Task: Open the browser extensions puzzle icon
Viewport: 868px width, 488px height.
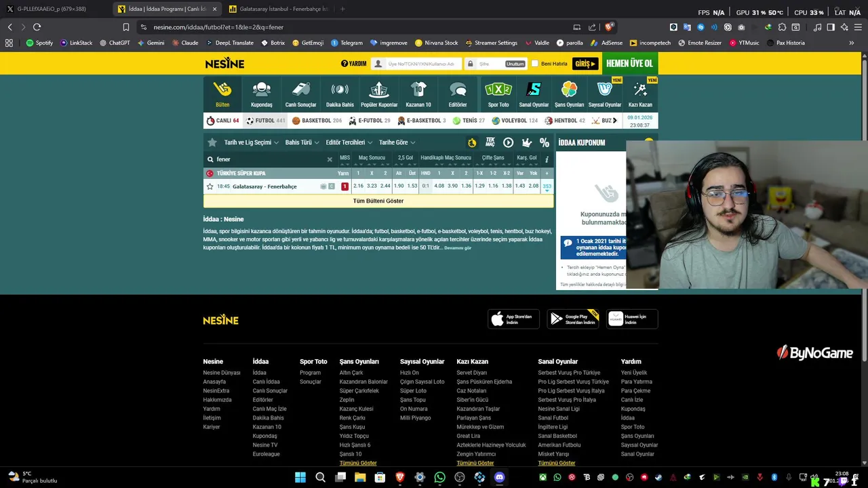Action: pos(782,27)
